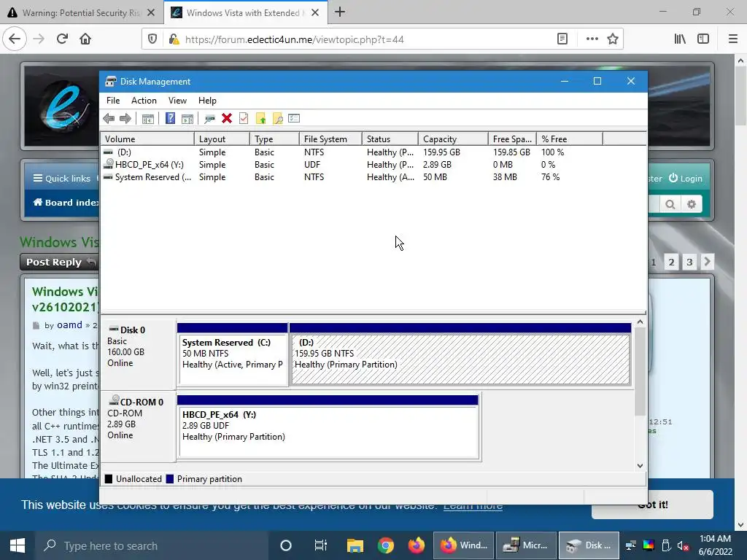Click the scroll down arrow in disk pane
The height and width of the screenshot is (560, 747).
[640, 466]
